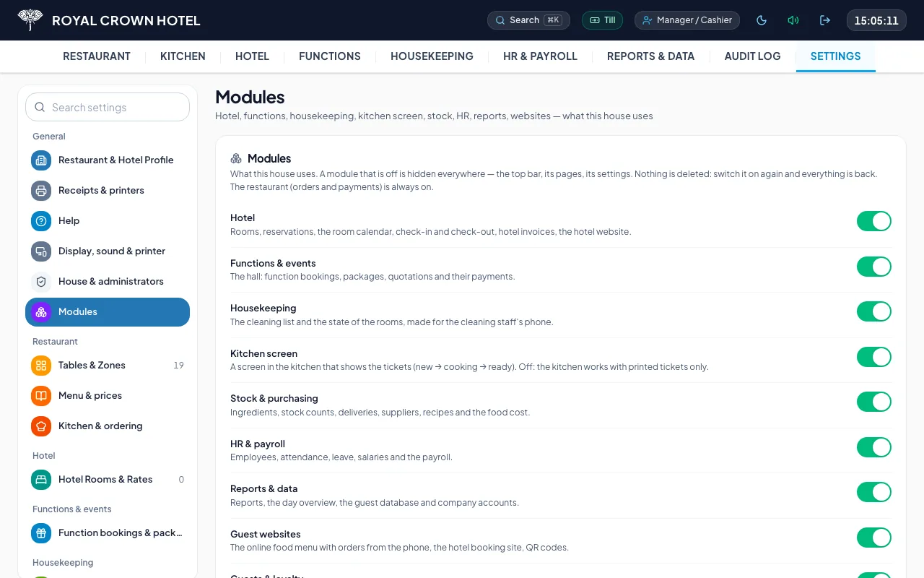Screen dimensions: 924x578
Task: Click the Search settings input field
Action: 108,107
